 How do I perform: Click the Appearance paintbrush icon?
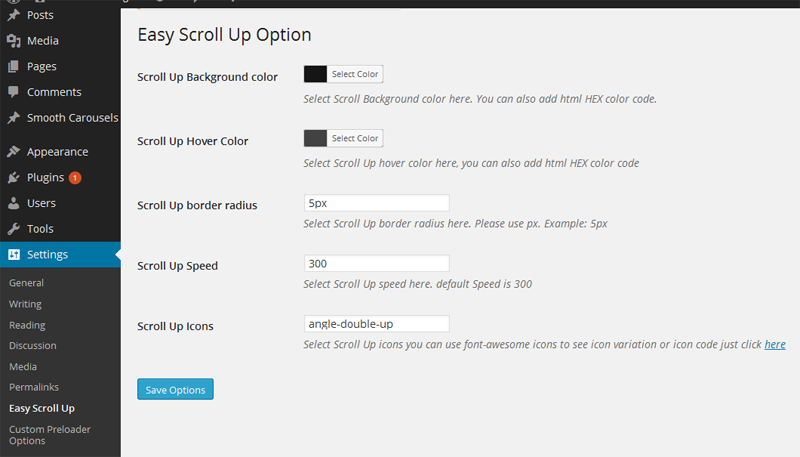click(14, 151)
